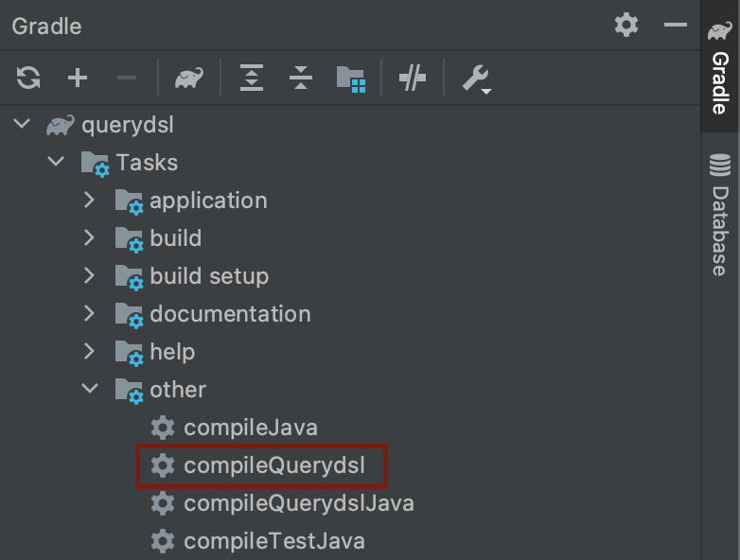The image size is (740, 560).
Task: Select the build label
Action: 176,237
